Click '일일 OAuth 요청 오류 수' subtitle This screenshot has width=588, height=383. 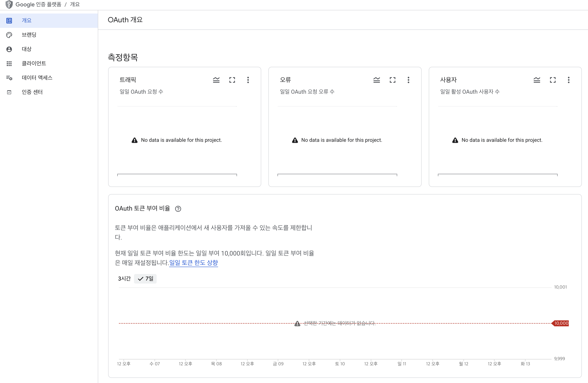click(x=307, y=92)
